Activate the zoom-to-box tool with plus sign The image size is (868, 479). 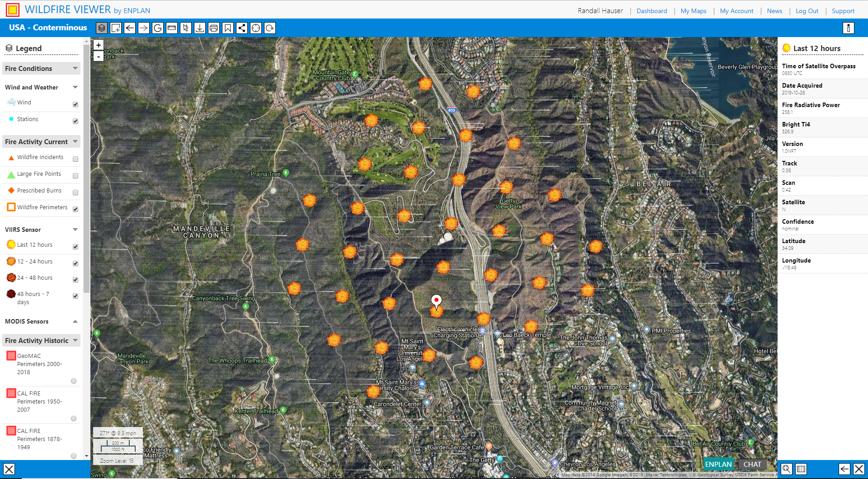click(116, 28)
